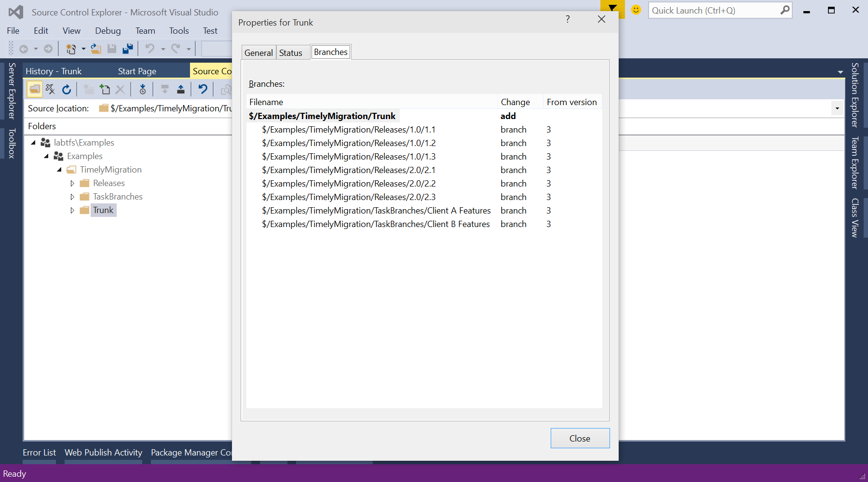The image size is (868, 482).
Task: Switch to General tab in Properties dialog
Action: pyautogui.click(x=258, y=53)
